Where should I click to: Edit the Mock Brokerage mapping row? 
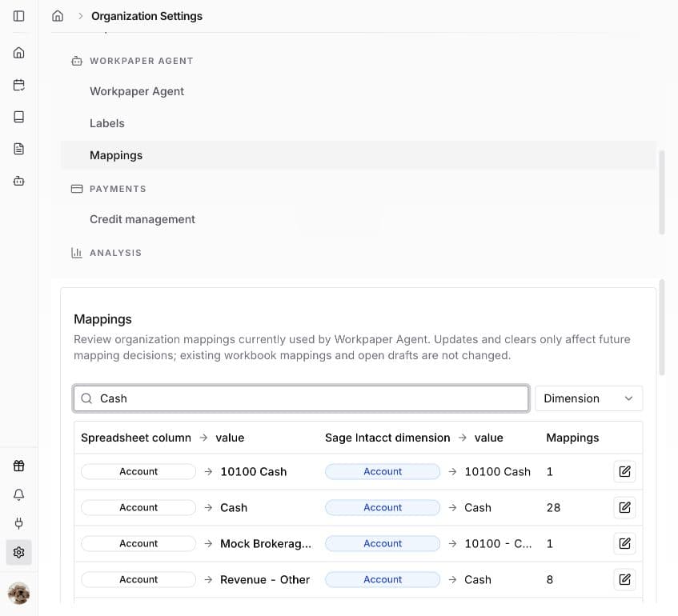coord(624,543)
